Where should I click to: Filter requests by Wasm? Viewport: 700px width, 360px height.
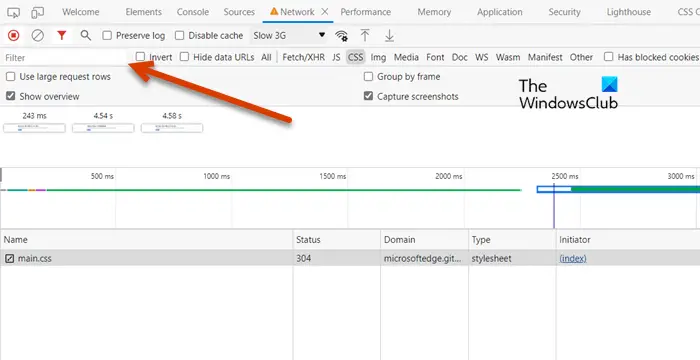[508, 57]
